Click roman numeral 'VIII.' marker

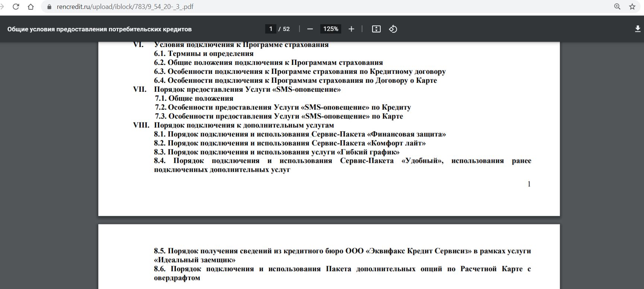141,125
